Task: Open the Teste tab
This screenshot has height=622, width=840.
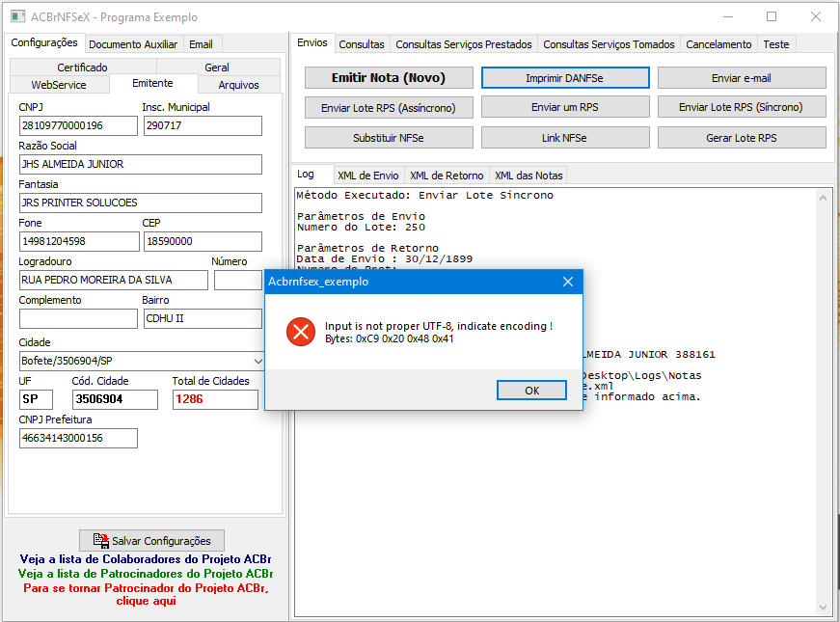Action: click(x=775, y=44)
